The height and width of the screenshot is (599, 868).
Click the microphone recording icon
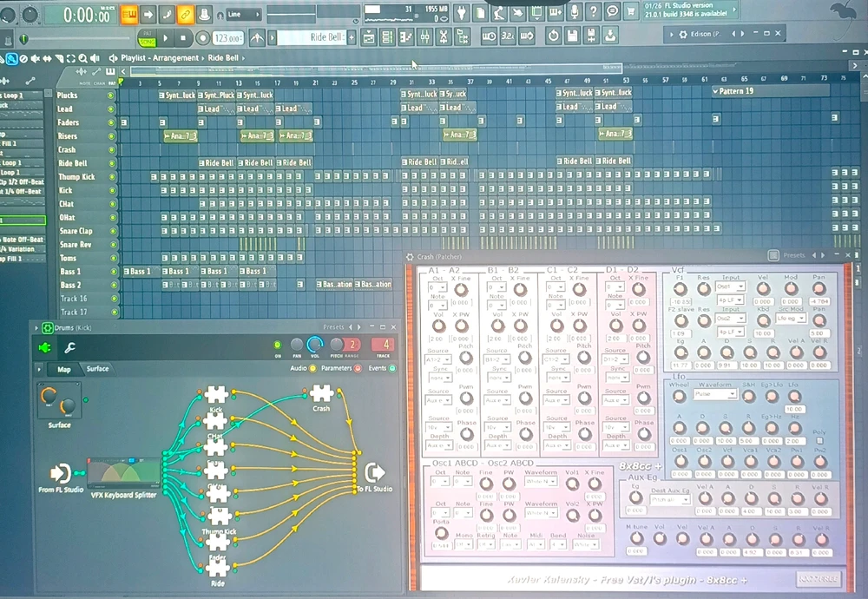574,12
